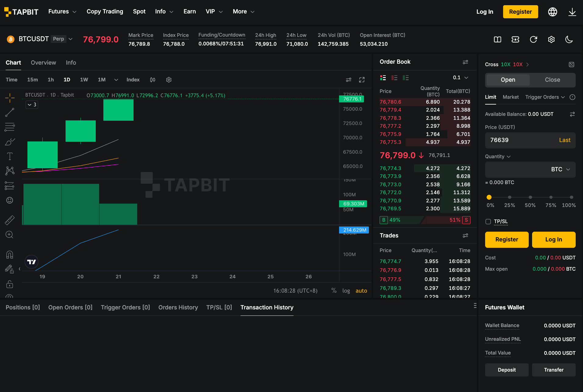Open the chart patterns tool

point(10,171)
